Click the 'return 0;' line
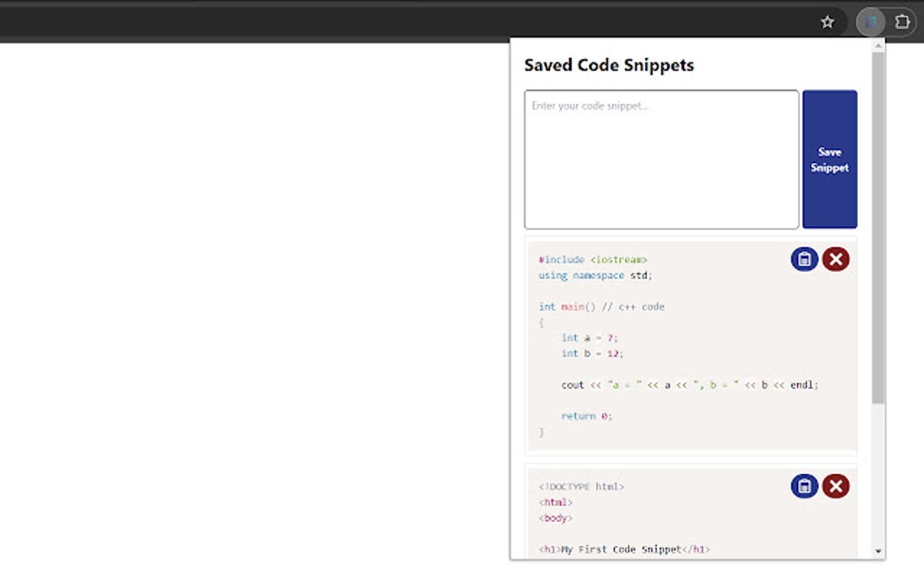Screen dimensions: 924x578 point(586,417)
